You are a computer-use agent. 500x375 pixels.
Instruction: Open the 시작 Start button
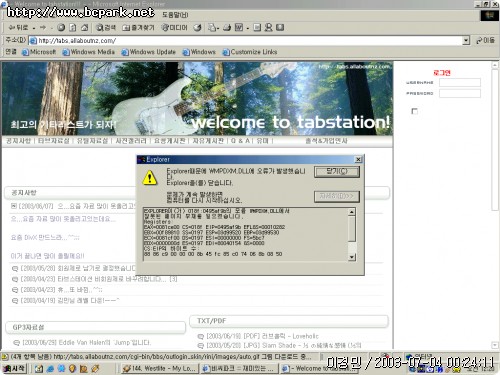coord(14,369)
